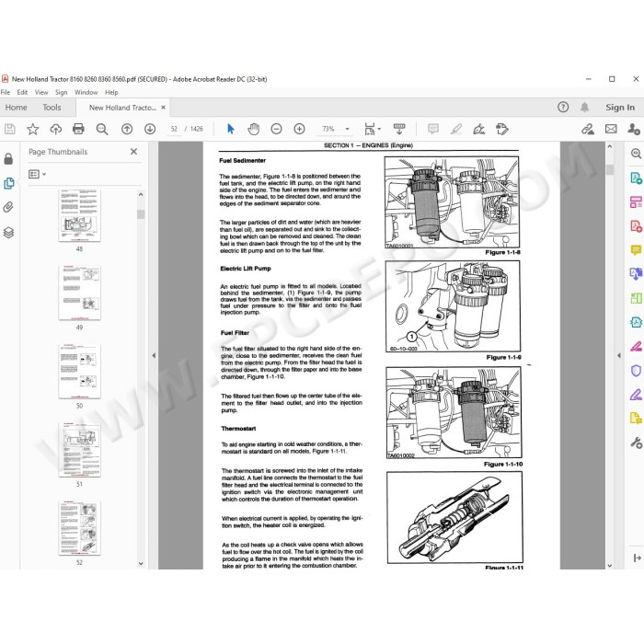This screenshot has width=644, height=644.
Task: Switch to the Tools tab
Action: point(52,108)
